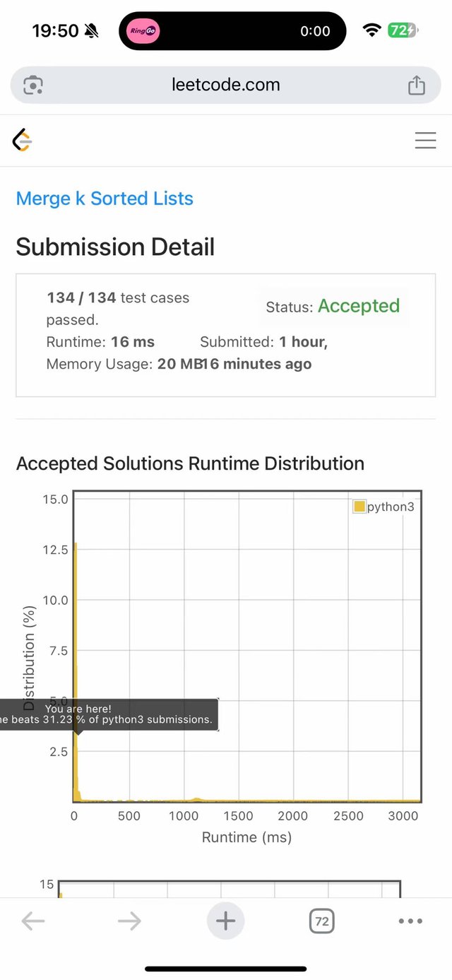
Task: Tap the green Accepted status text
Action: tap(359, 306)
